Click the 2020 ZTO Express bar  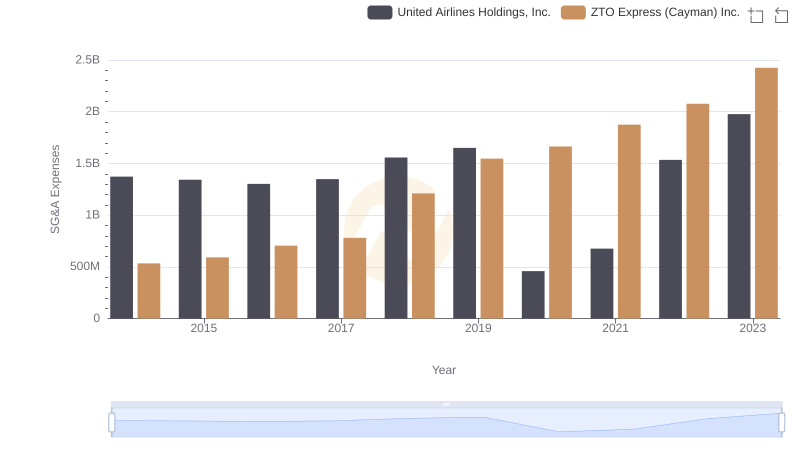click(560, 233)
